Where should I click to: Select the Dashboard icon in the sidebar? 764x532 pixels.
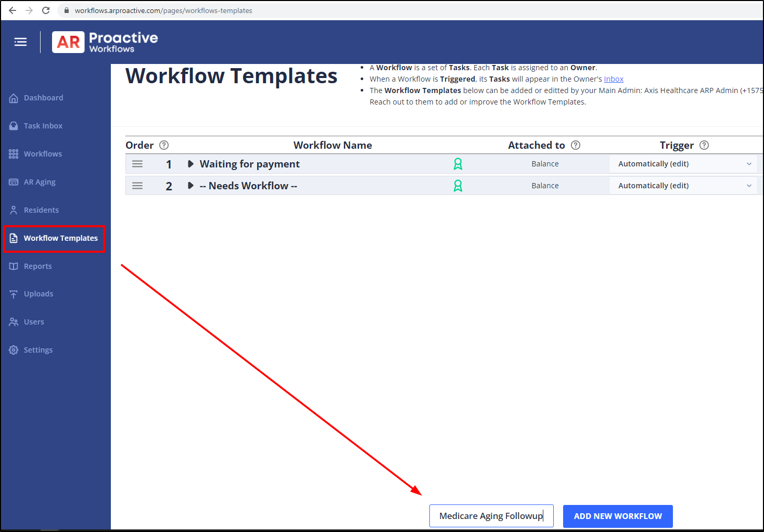[x=13, y=98]
